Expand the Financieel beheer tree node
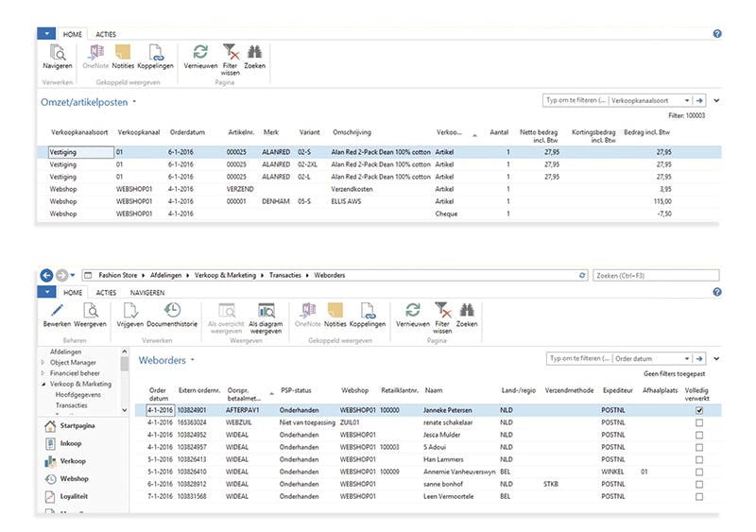756x532 pixels. (43, 373)
